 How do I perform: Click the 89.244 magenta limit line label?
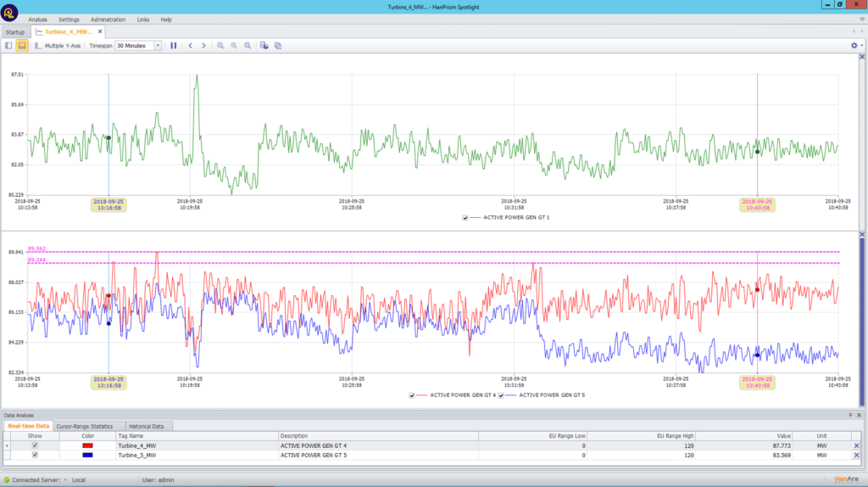click(x=36, y=260)
